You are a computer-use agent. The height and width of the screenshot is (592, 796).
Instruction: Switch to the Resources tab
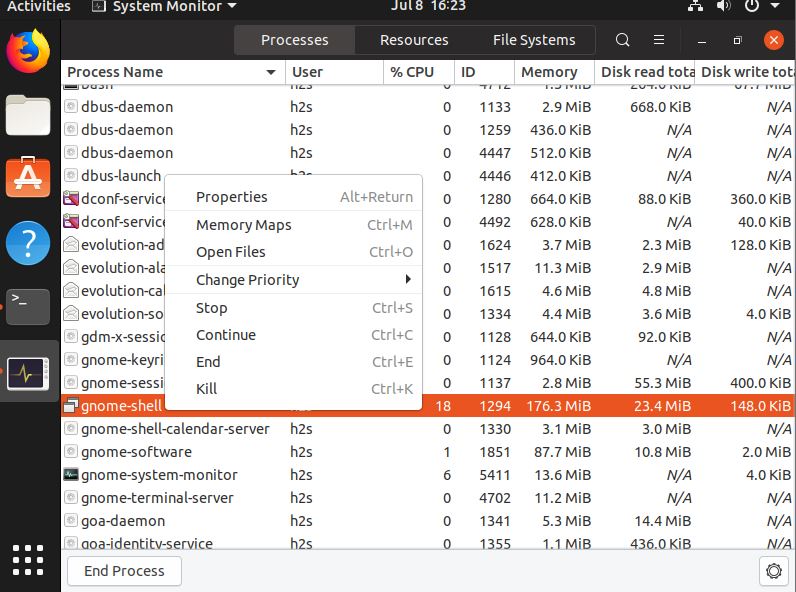click(x=414, y=40)
